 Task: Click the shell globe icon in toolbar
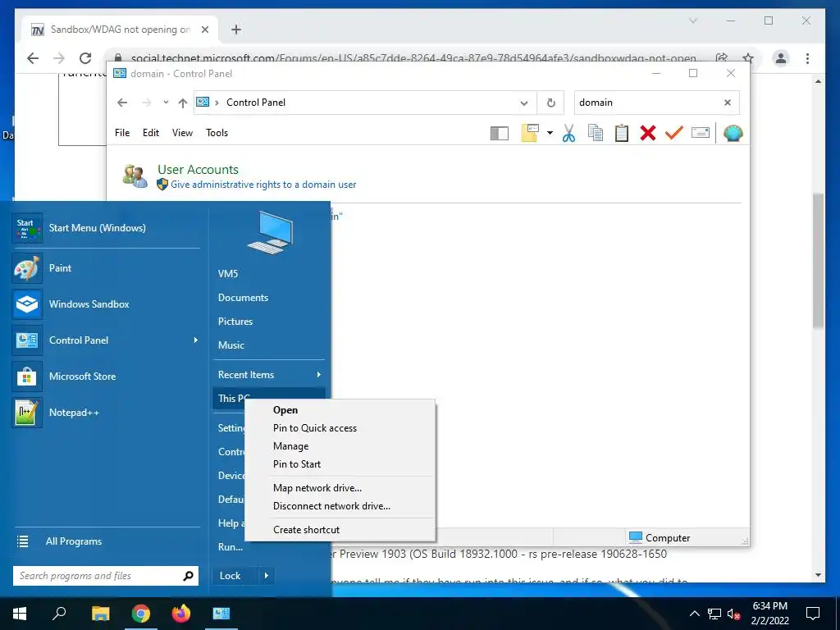tap(733, 133)
